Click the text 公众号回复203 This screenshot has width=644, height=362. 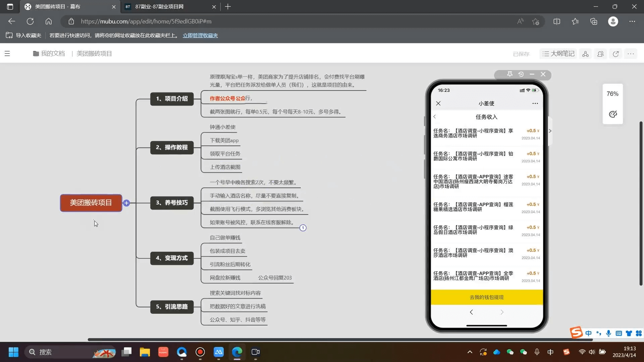tap(275, 278)
